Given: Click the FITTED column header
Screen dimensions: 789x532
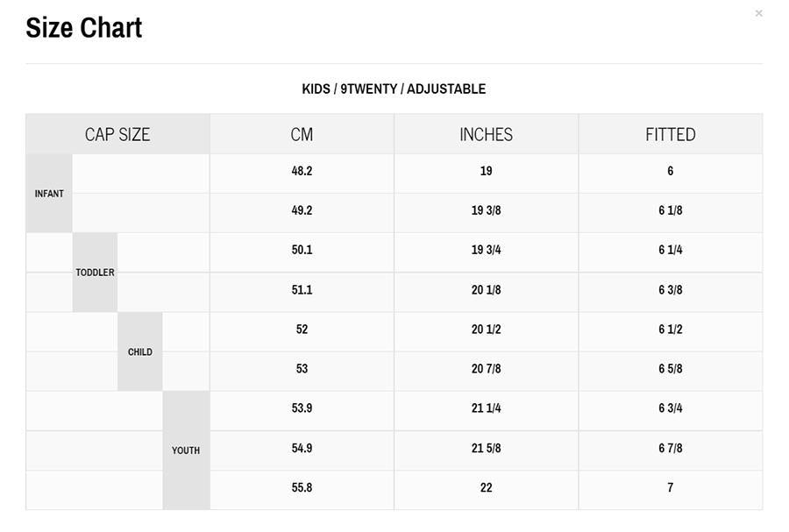Looking at the screenshot, I should click(x=671, y=134).
